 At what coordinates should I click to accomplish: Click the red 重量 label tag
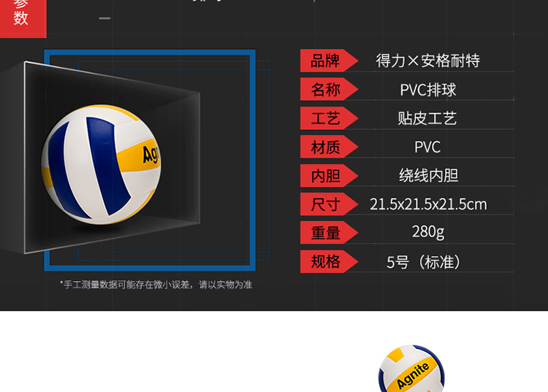[x=326, y=232]
